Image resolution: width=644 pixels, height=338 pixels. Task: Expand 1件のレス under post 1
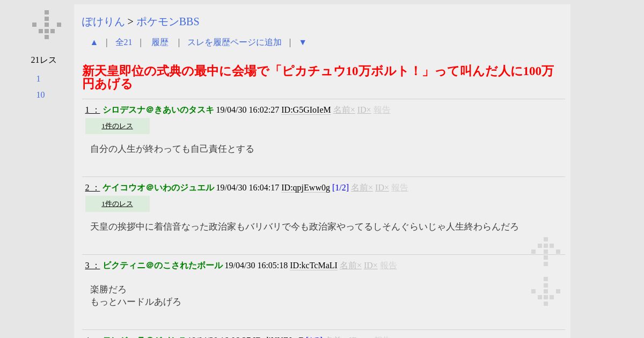117,126
